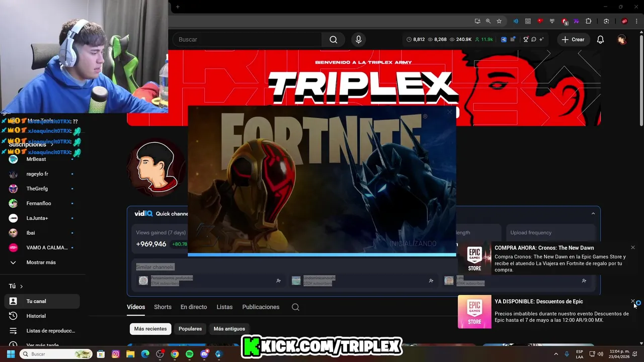Open the vidIQ chat bubble icon
The image size is (644, 362).
point(534,39)
